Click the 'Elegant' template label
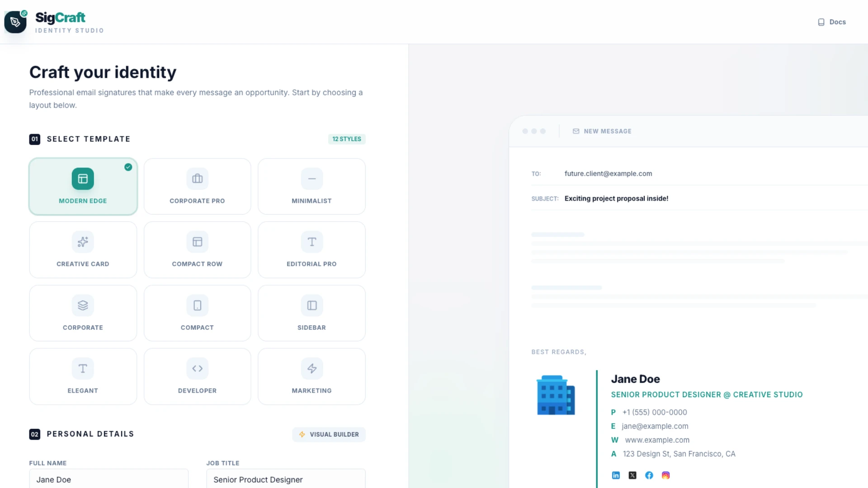 point(83,391)
